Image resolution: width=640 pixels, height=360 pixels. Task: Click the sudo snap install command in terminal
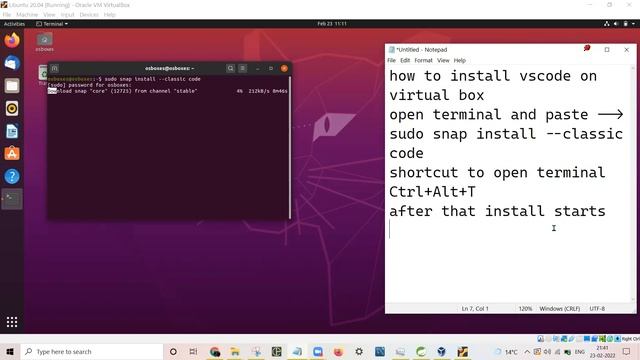click(152, 79)
